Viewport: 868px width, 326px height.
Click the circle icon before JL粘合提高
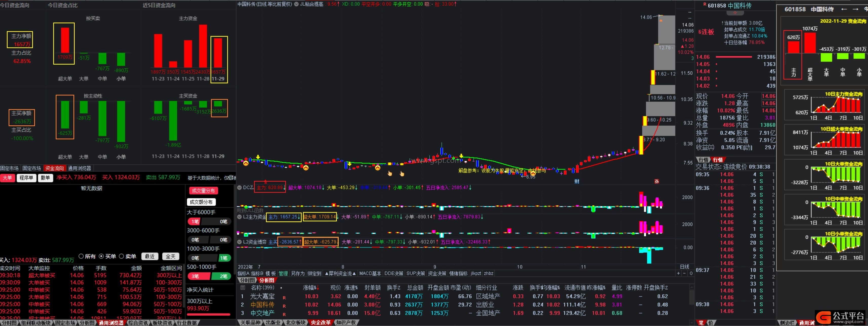(296, 4)
